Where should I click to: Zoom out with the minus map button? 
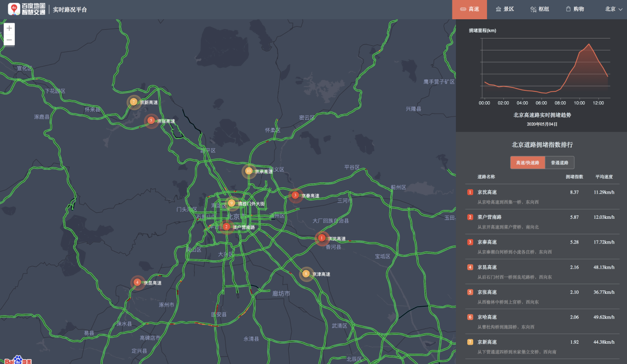(x=9, y=40)
